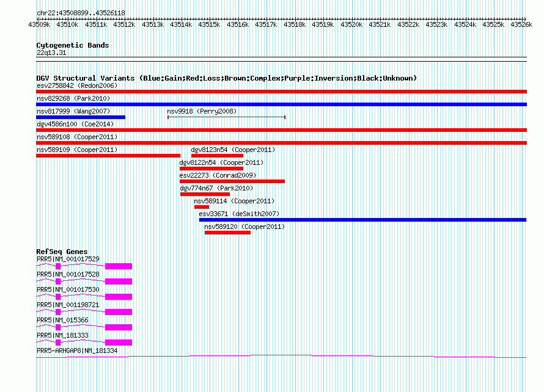Open the PRR5|NM_001017528 transcript label

68,275
